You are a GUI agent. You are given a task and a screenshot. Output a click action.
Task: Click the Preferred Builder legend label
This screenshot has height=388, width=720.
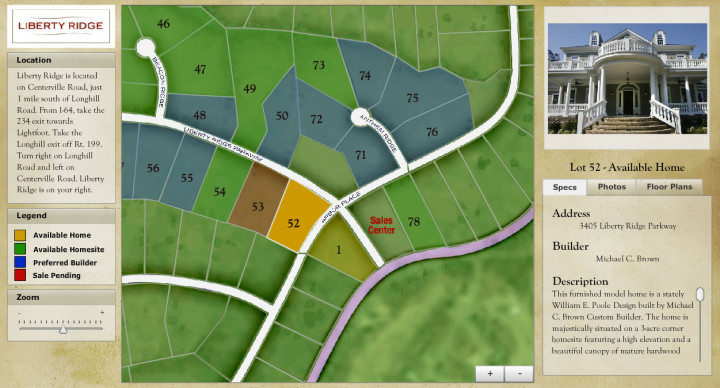click(x=65, y=263)
